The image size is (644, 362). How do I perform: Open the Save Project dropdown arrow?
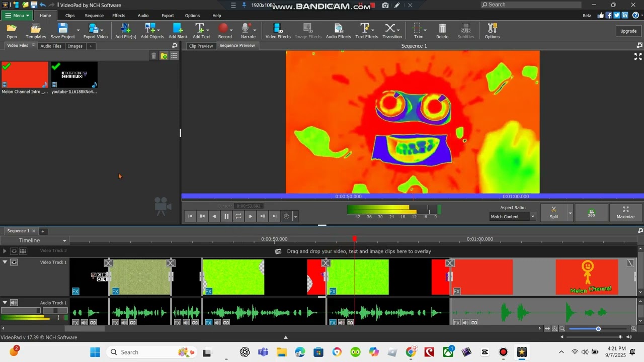point(78,31)
